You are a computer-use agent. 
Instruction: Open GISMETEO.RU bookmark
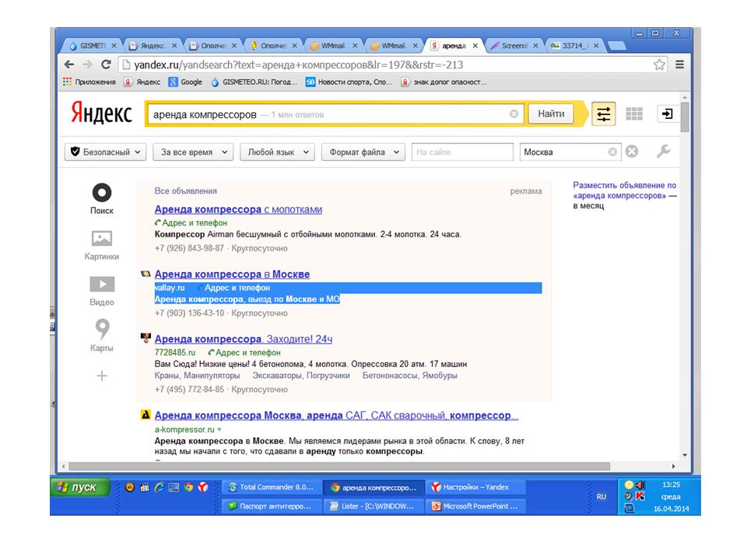click(254, 82)
